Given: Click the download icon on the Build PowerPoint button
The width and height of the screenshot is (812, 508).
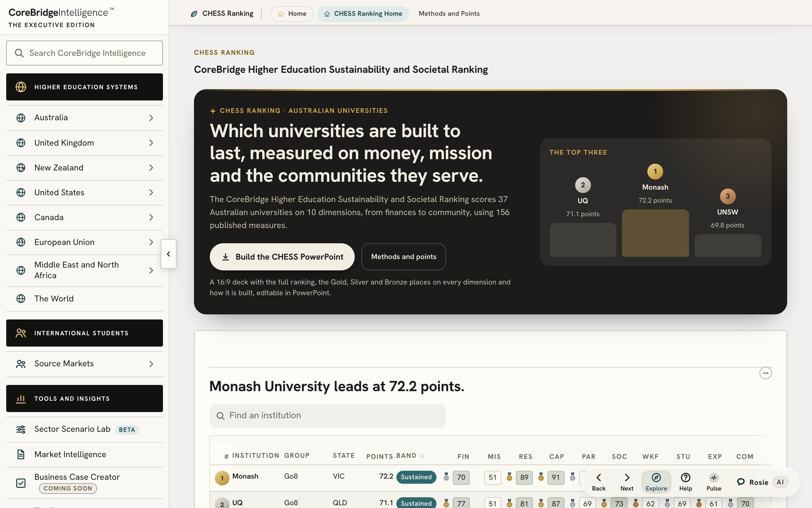Looking at the screenshot, I should [x=226, y=257].
